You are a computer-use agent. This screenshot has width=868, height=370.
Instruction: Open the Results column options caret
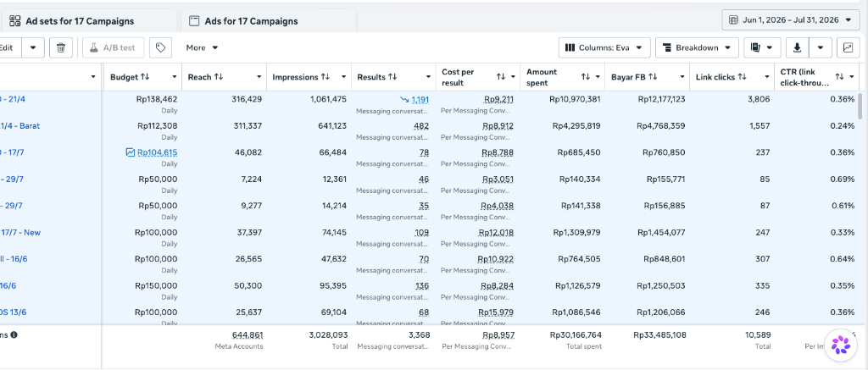428,77
